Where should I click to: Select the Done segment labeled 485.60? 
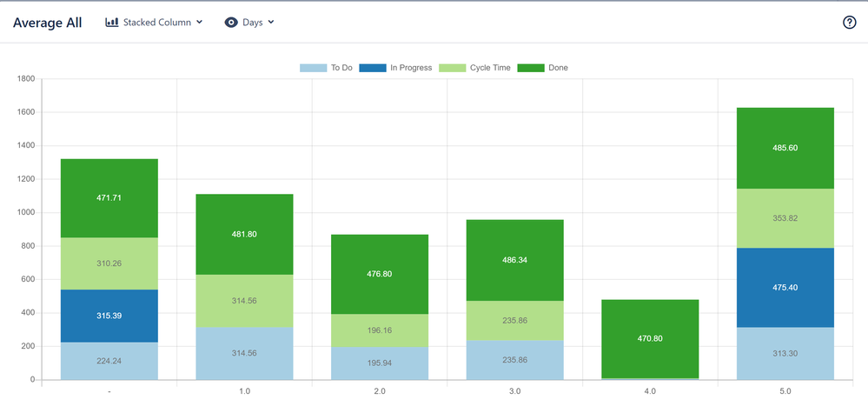coord(785,149)
